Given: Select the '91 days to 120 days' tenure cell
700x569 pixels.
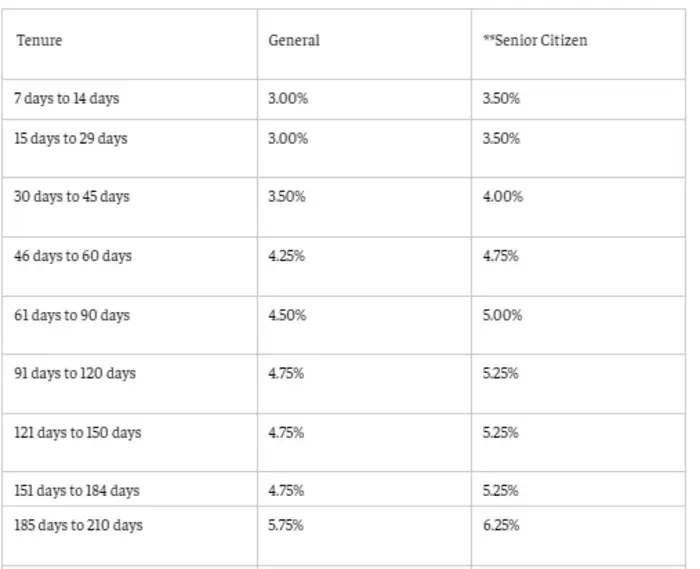Looking at the screenshot, I should pos(74,374).
